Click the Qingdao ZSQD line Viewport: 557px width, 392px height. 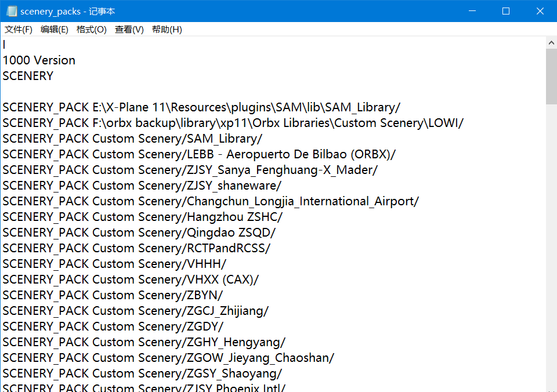click(x=139, y=232)
